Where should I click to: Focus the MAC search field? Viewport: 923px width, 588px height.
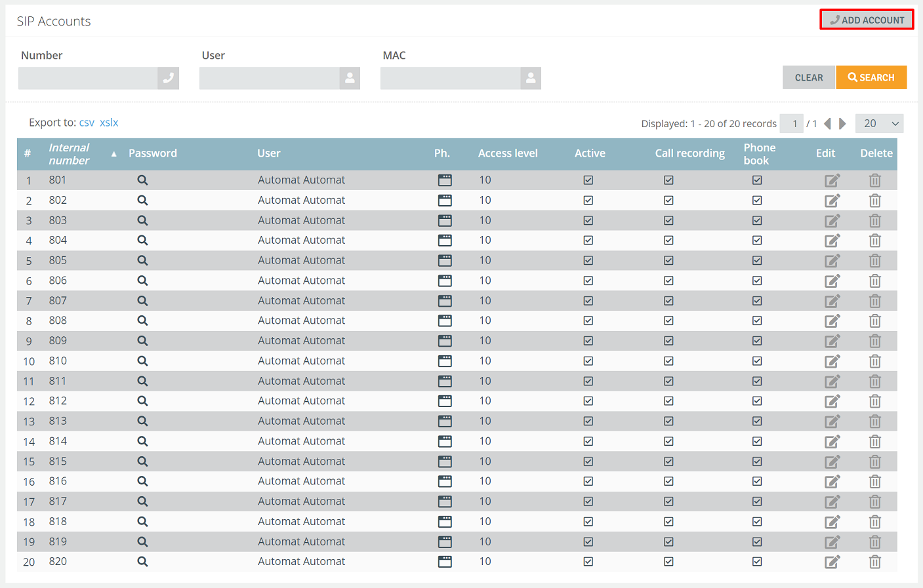point(450,78)
